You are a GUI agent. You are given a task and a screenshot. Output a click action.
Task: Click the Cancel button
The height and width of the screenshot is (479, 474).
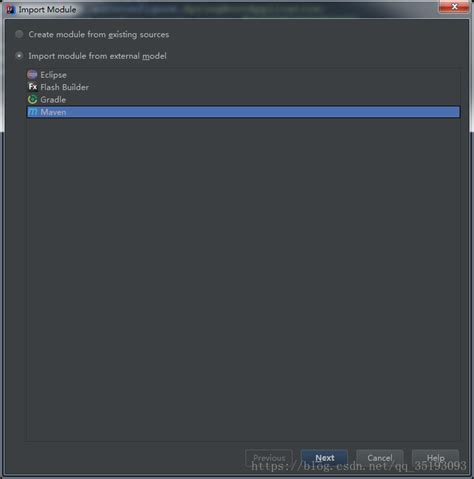click(x=380, y=458)
